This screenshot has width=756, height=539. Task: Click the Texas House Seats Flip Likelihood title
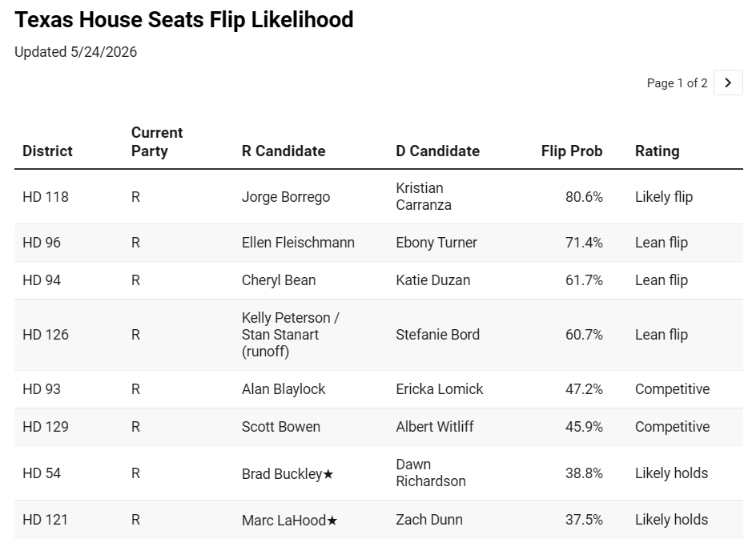pos(184,20)
